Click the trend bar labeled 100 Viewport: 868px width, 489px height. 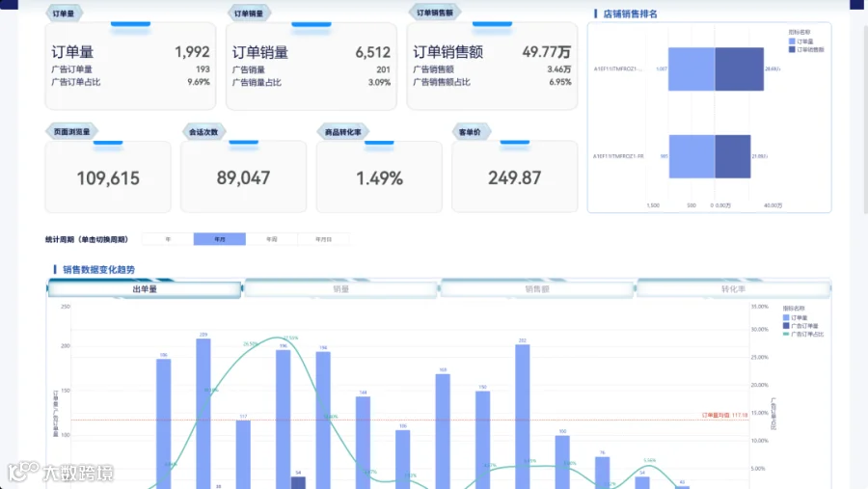[562, 462]
